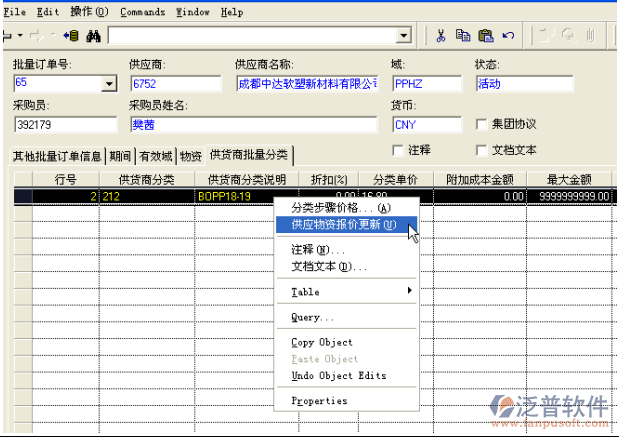This screenshot has height=439, width=619.
Task: Open the 批量订单号 dropdown arrow
Action: 109,84
